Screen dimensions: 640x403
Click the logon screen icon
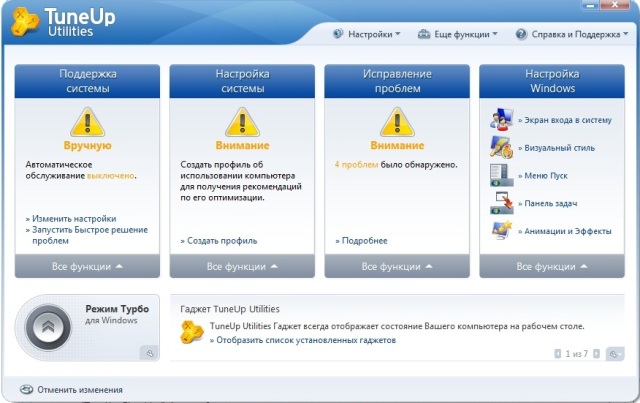point(501,121)
